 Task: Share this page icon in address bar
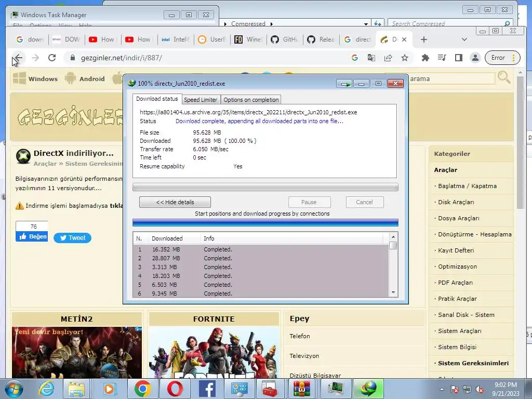(388, 58)
